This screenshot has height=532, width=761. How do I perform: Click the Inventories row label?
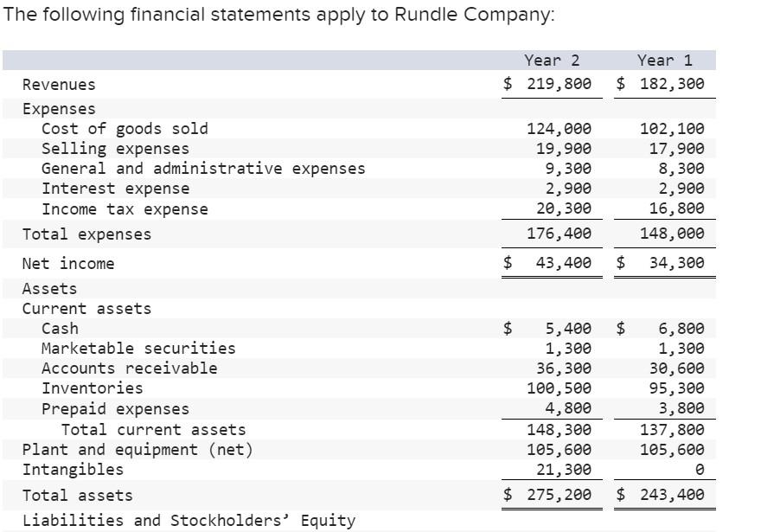93,388
